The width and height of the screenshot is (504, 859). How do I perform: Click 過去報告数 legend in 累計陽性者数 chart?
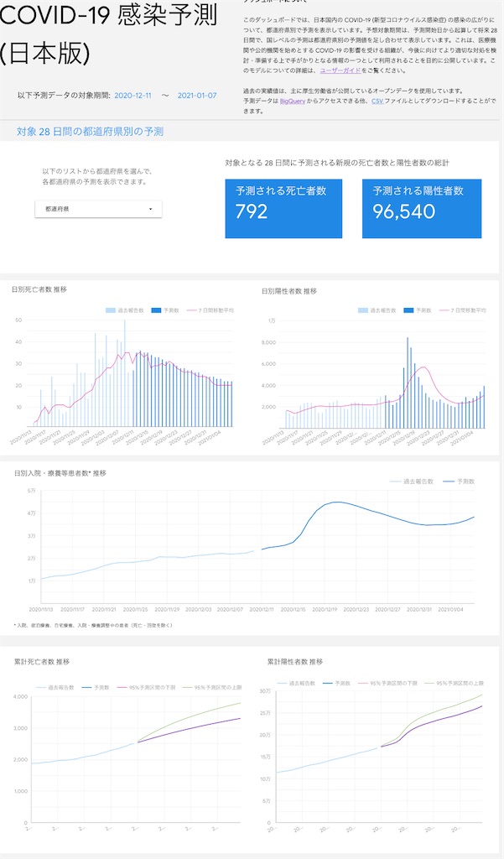pyautogui.click(x=296, y=684)
